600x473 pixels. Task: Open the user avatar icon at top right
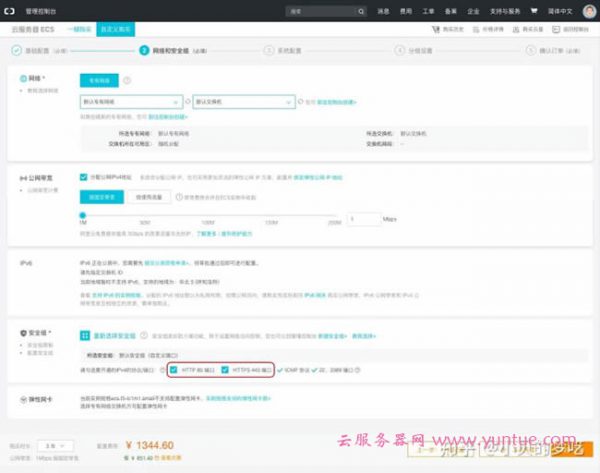(x=591, y=12)
